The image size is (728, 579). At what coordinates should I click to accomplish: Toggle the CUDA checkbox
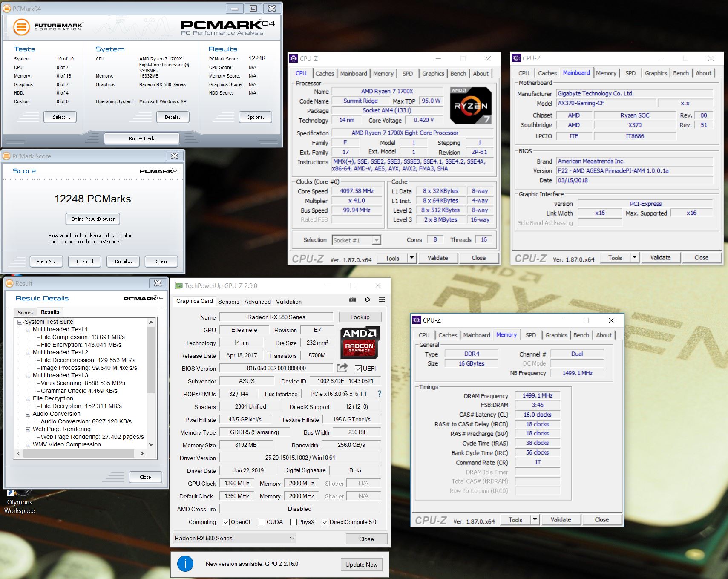pos(262,522)
